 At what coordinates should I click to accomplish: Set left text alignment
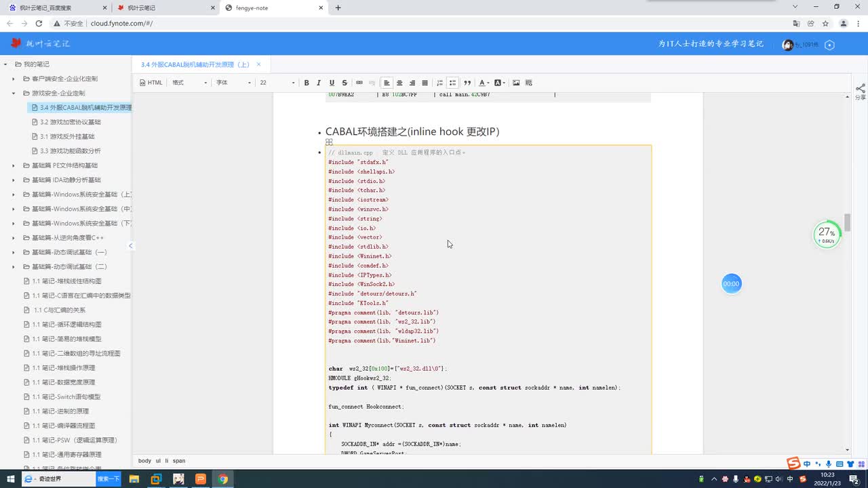tap(387, 83)
